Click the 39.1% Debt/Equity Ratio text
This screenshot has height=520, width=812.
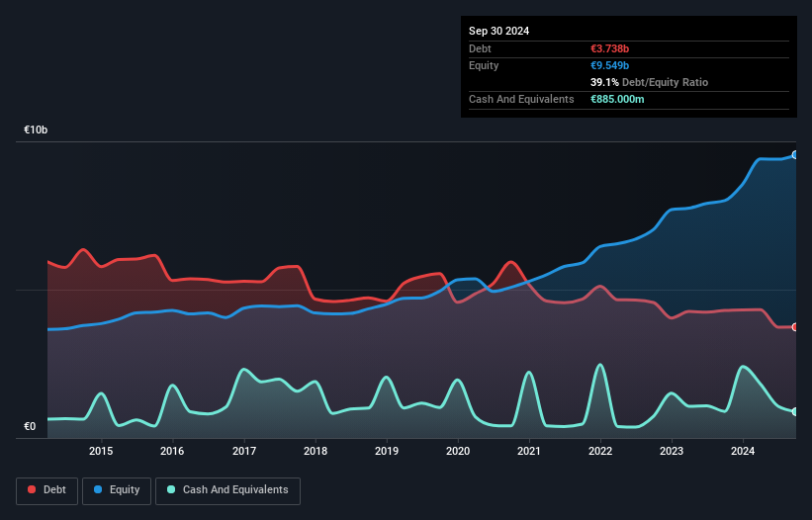tap(649, 82)
